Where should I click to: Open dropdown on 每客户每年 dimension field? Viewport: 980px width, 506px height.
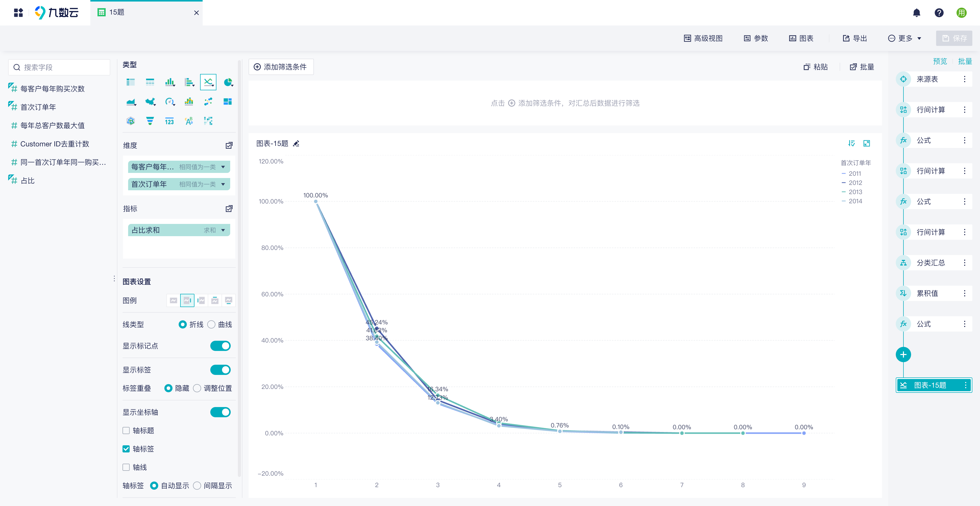223,167
